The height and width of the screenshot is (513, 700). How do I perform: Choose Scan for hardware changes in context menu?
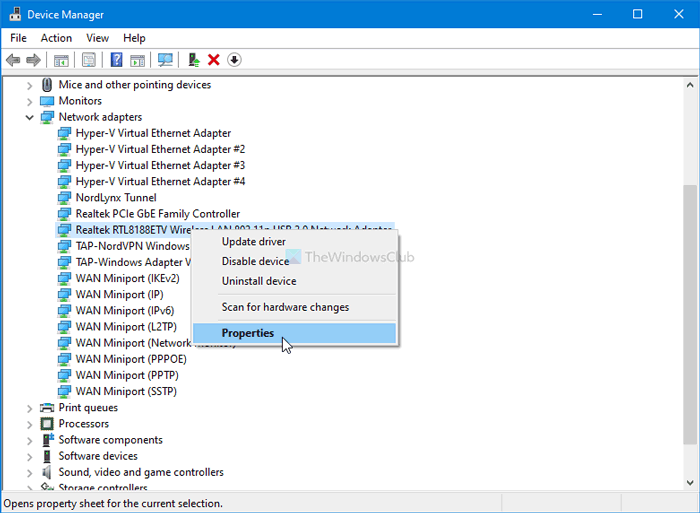pyautogui.click(x=295, y=307)
